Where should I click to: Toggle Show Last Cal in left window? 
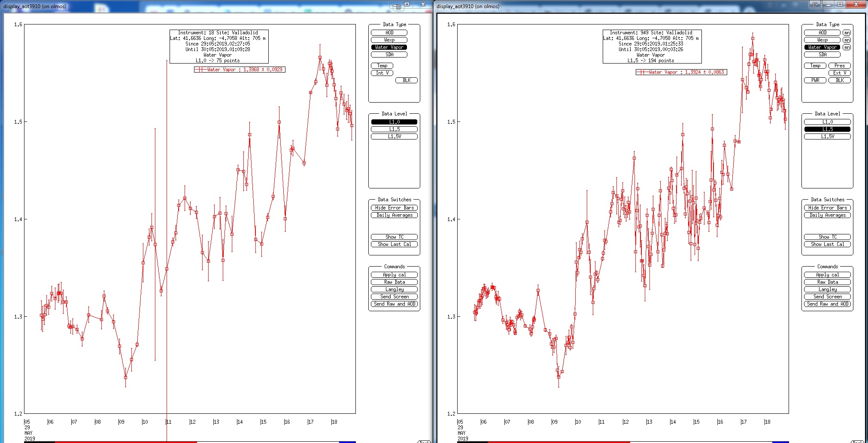394,244
